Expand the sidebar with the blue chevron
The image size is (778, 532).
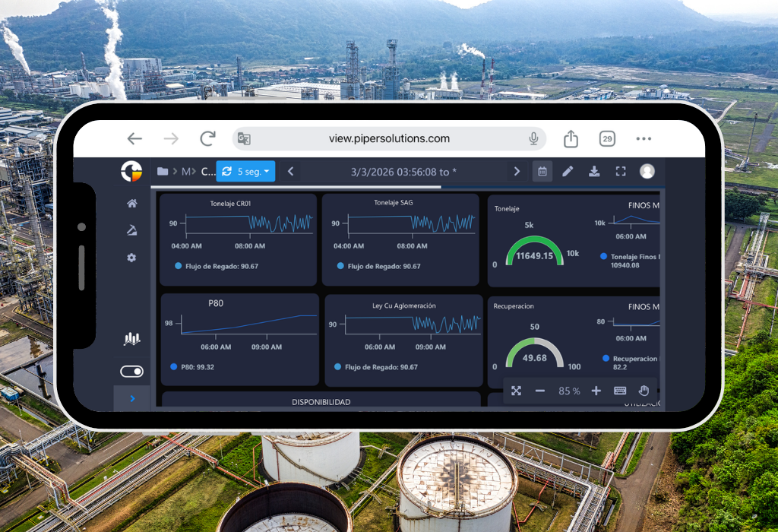pos(132,398)
